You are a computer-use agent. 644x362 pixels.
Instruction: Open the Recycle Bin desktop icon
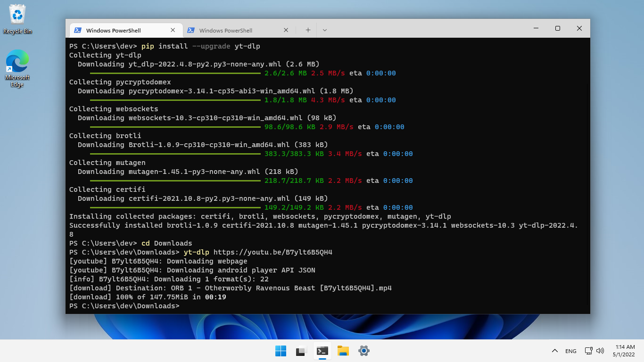17,19
